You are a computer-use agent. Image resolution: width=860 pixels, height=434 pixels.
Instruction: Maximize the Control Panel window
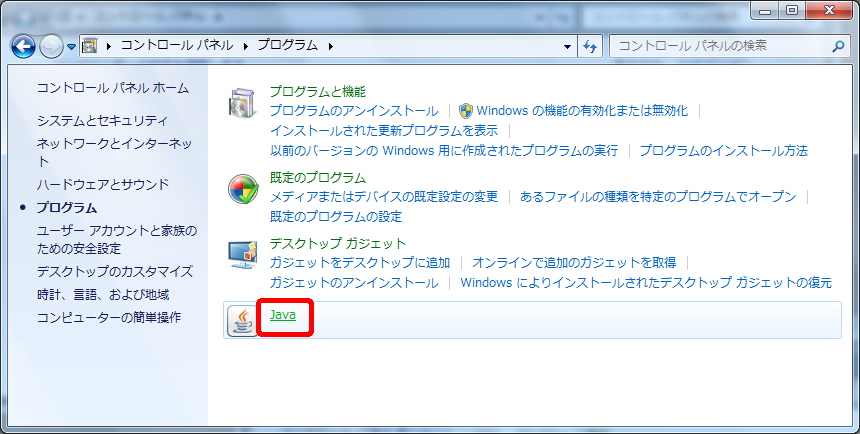(792, 10)
